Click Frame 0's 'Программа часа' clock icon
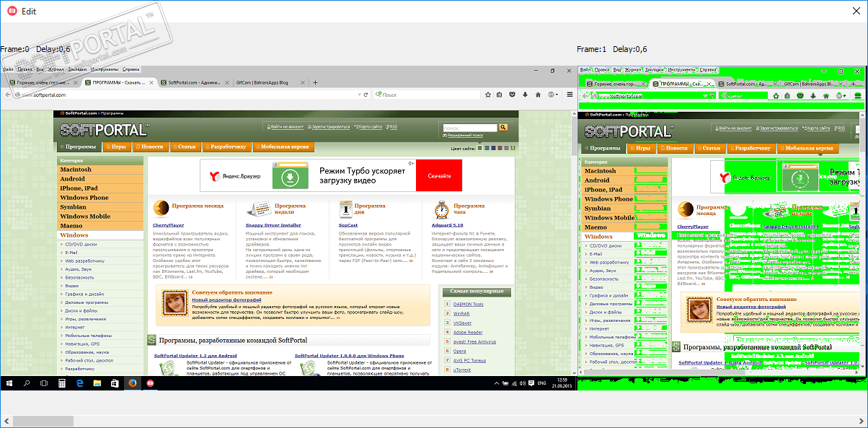This screenshot has height=428, width=868. point(442,209)
